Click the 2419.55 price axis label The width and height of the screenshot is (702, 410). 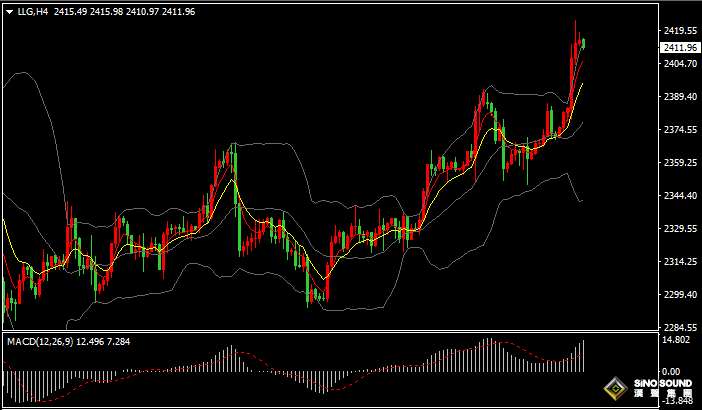680,31
